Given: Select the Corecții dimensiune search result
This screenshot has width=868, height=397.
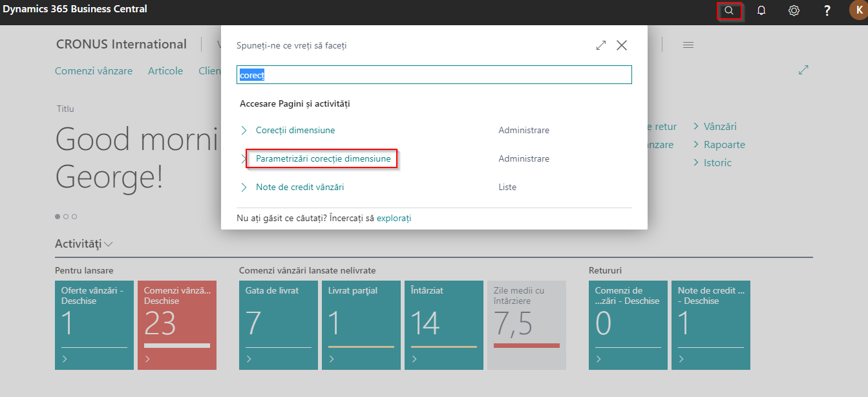Looking at the screenshot, I should tap(295, 131).
